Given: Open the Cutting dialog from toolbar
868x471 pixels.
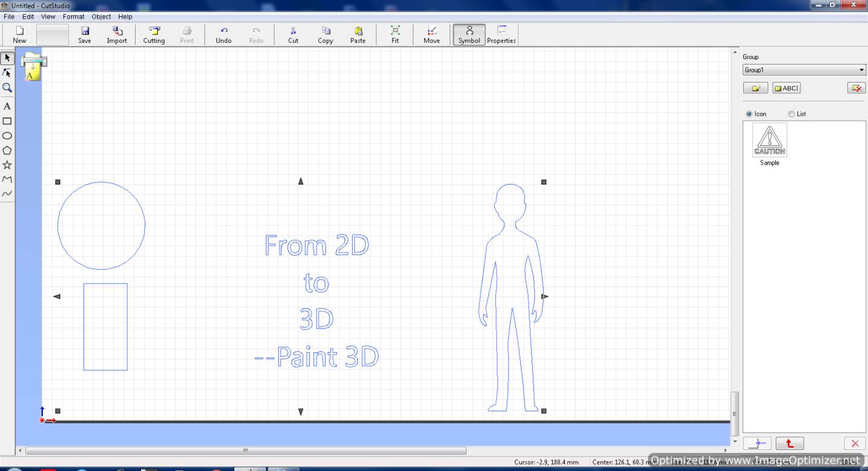Looking at the screenshot, I should 154,34.
